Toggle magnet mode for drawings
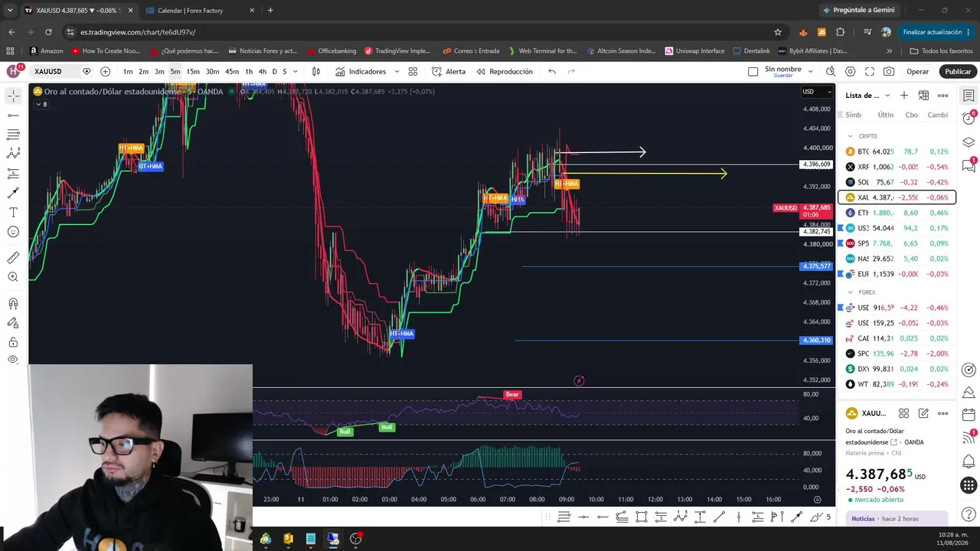 click(x=13, y=304)
